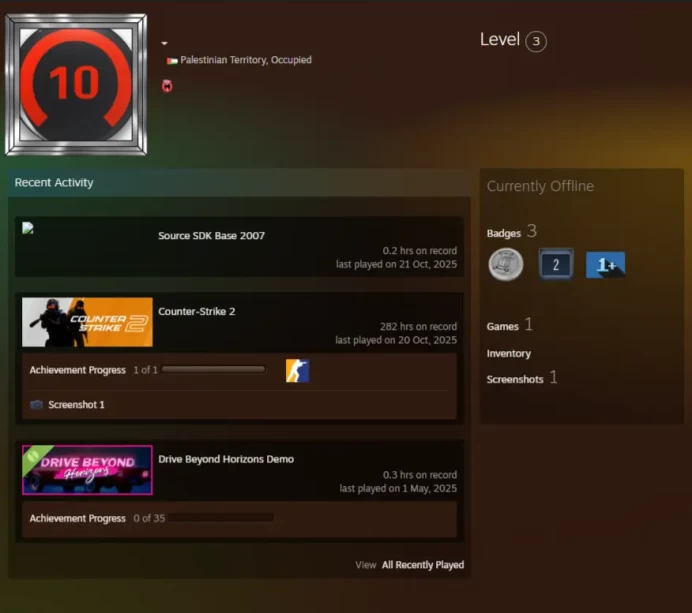Screen dimensions: 692x613
Task: Click the badge icon with number 2
Action: [x=556, y=264]
